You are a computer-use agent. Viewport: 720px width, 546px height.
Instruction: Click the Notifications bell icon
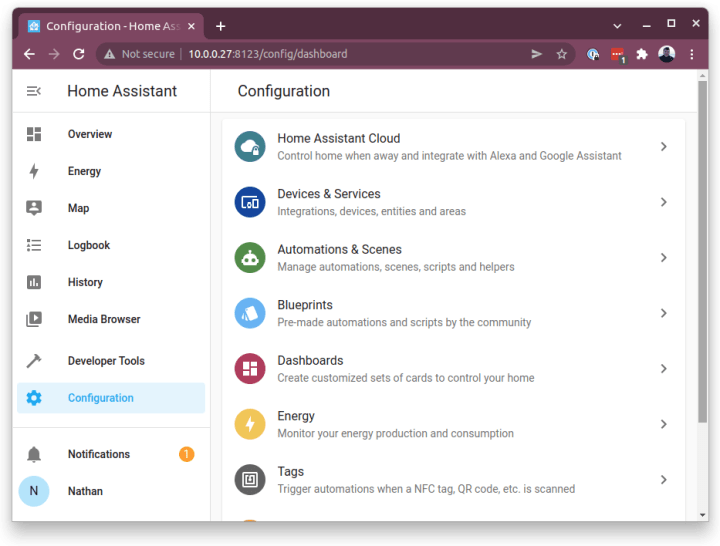coord(34,454)
